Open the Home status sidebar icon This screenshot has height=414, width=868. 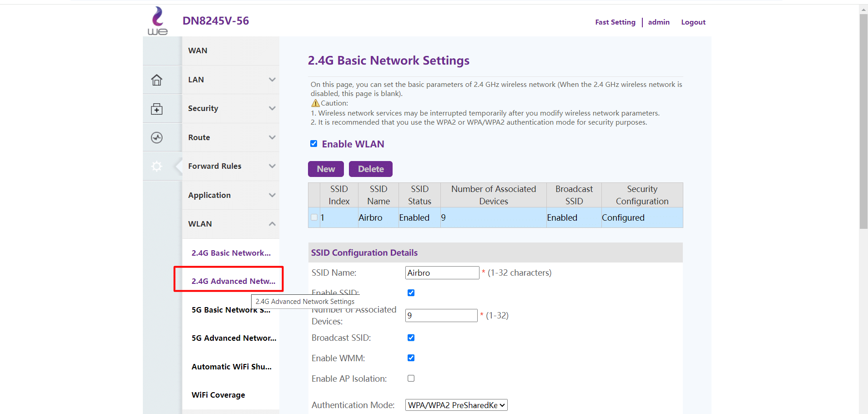(156, 80)
